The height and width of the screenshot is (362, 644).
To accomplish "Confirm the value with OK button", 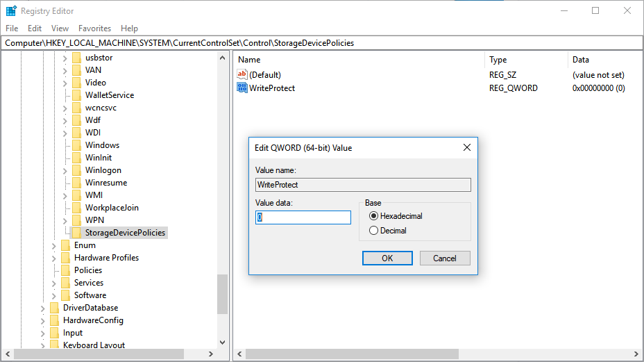I will (x=387, y=258).
